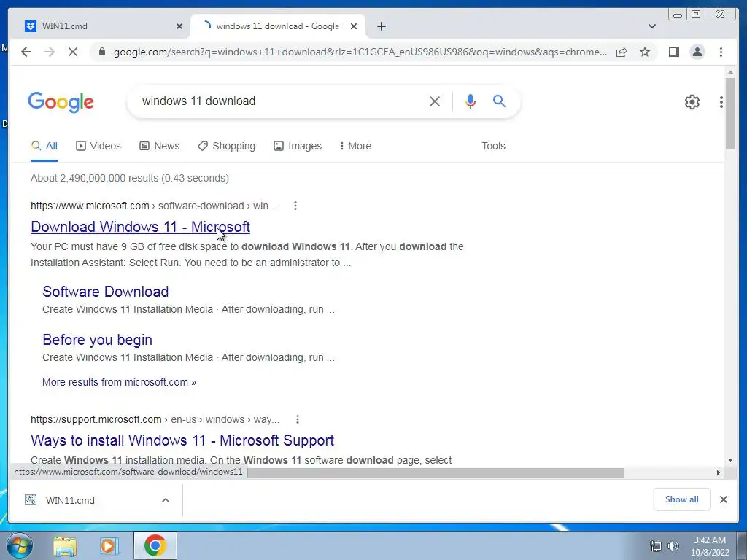Open the dots menu beside settings gear
Image resolution: width=747 pixels, height=560 pixels.
[x=721, y=101]
